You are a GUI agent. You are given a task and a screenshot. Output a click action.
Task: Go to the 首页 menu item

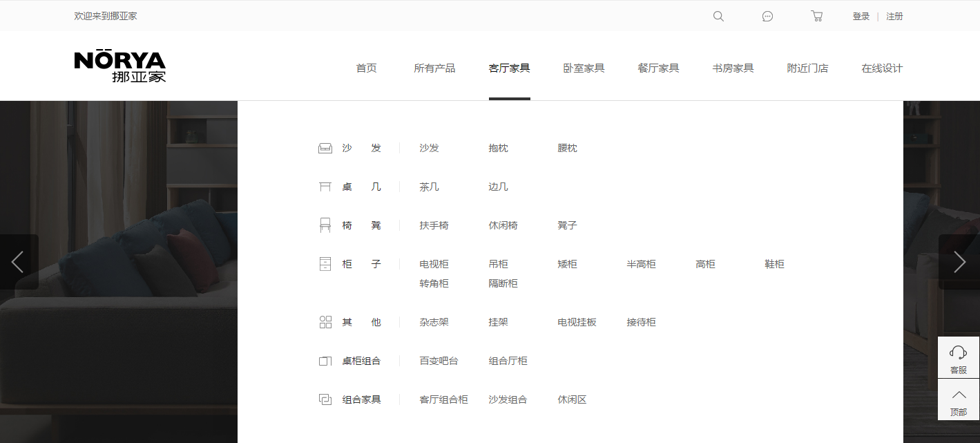[366, 68]
